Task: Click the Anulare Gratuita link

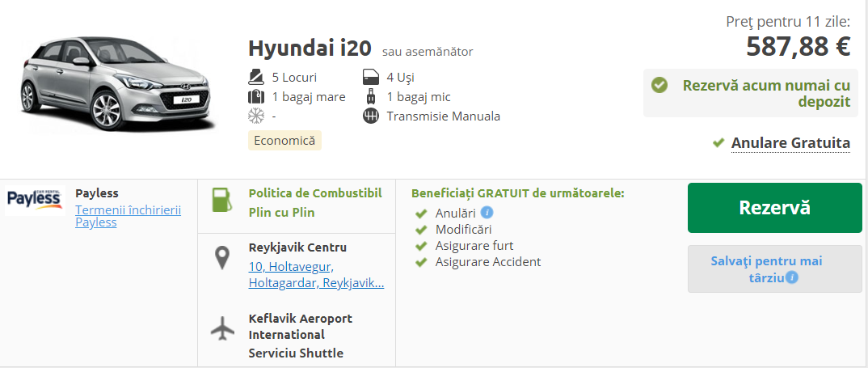Action: pos(790,143)
